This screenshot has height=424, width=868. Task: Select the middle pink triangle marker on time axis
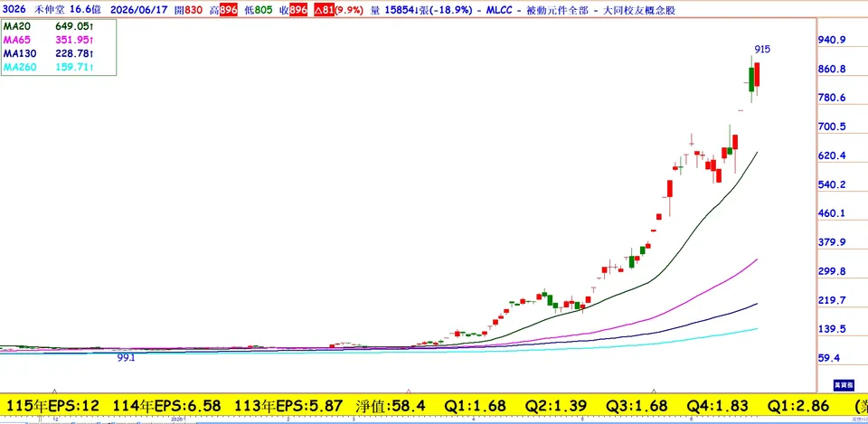(x=409, y=391)
